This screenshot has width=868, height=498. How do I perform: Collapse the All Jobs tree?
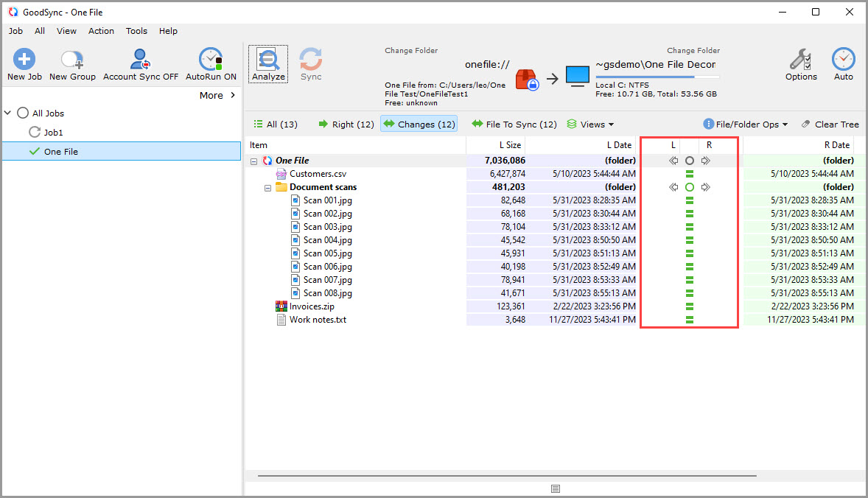(8, 113)
